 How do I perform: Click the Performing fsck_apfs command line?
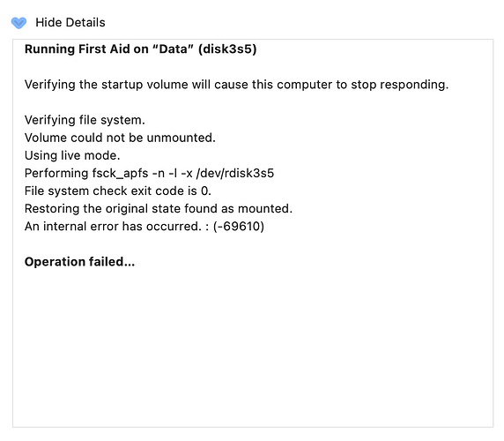149,173
